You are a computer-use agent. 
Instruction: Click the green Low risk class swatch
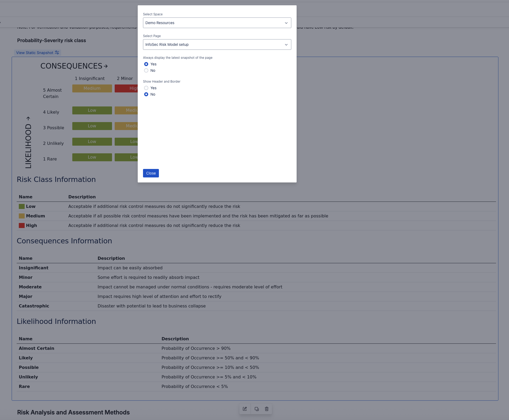[22, 206]
